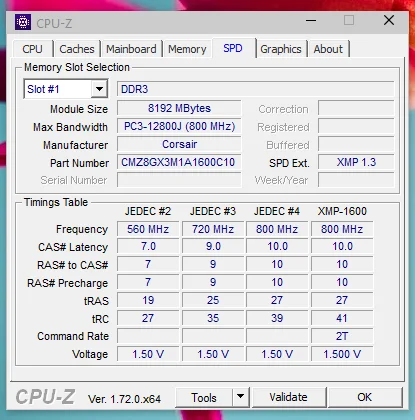415x420 pixels.
Task: Click the JEDEC #3 tRC value 35
Action: (213, 318)
